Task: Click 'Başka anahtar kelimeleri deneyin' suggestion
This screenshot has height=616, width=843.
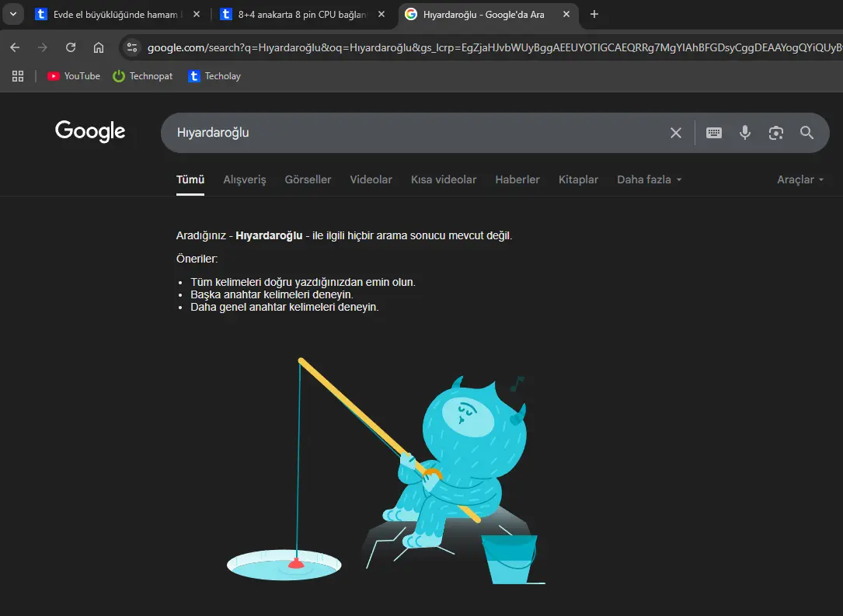Action: pos(271,294)
